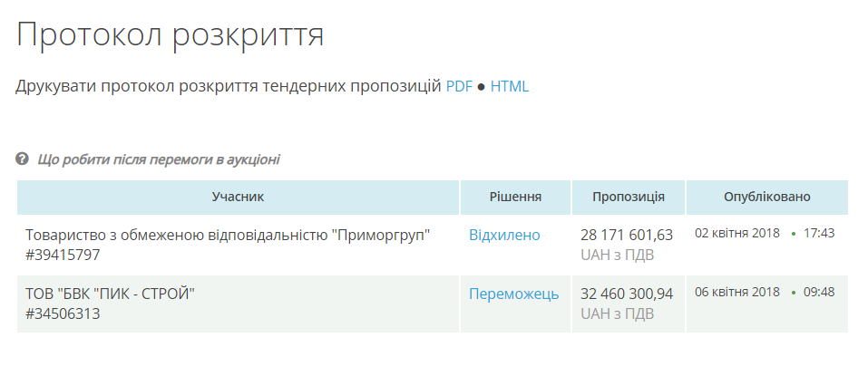Click the 'Протокол розкриття' page heading

tap(170, 34)
